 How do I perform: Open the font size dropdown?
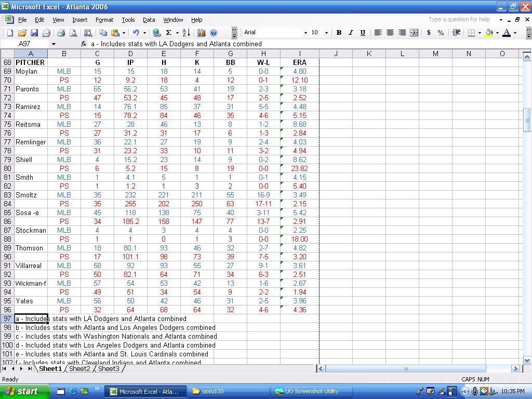pos(326,33)
